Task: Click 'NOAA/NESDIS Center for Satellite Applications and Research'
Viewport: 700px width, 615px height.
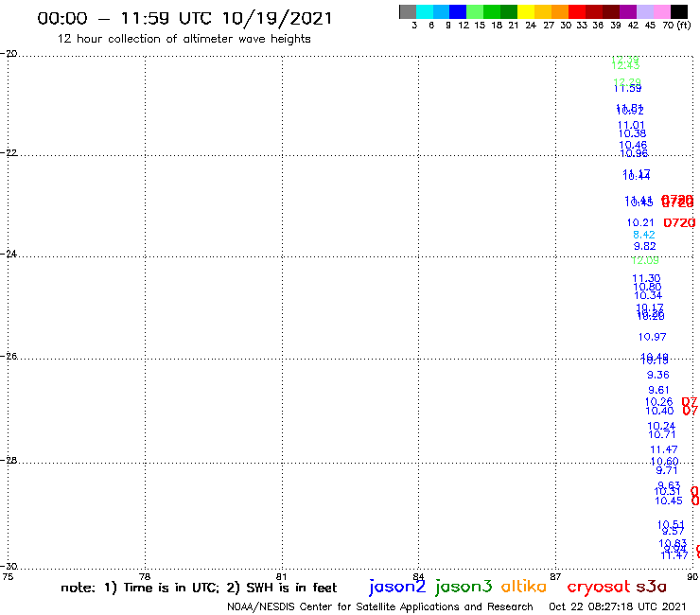Action: click(380, 607)
